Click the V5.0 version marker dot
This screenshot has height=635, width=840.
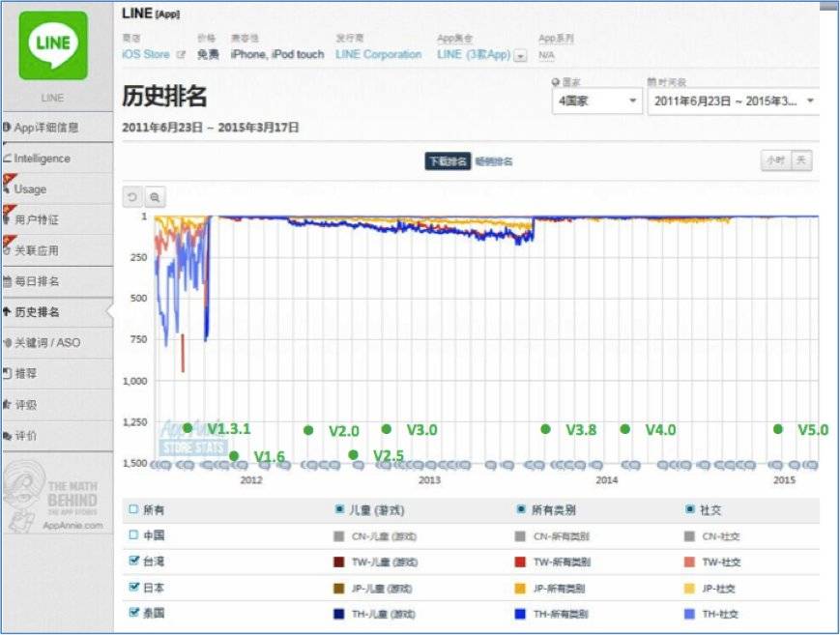(778, 429)
